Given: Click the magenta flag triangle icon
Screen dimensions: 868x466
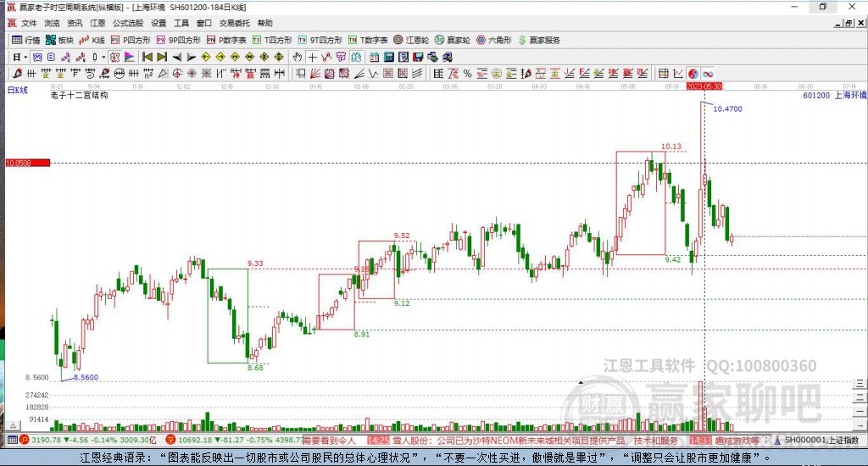Looking at the screenshot, I should coord(130,57).
